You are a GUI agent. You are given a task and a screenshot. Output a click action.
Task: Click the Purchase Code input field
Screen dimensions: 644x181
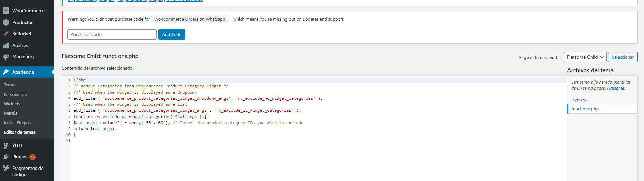pyautogui.click(x=112, y=34)
